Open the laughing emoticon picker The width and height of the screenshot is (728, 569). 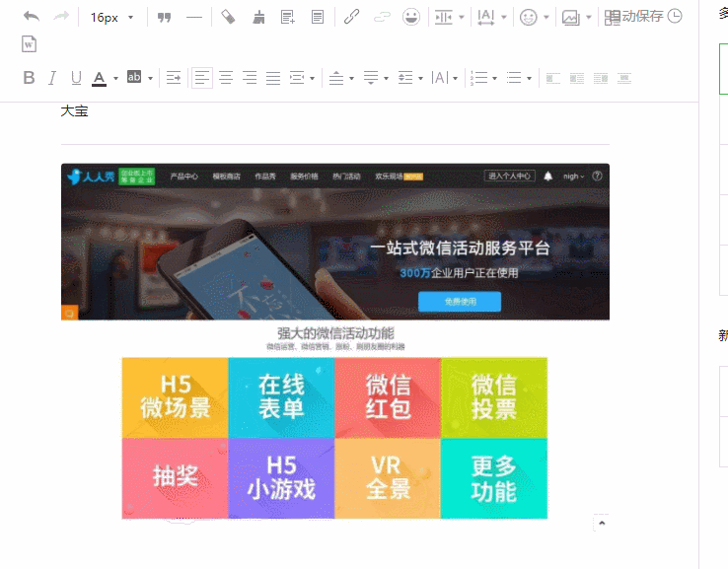pos(411,17)
